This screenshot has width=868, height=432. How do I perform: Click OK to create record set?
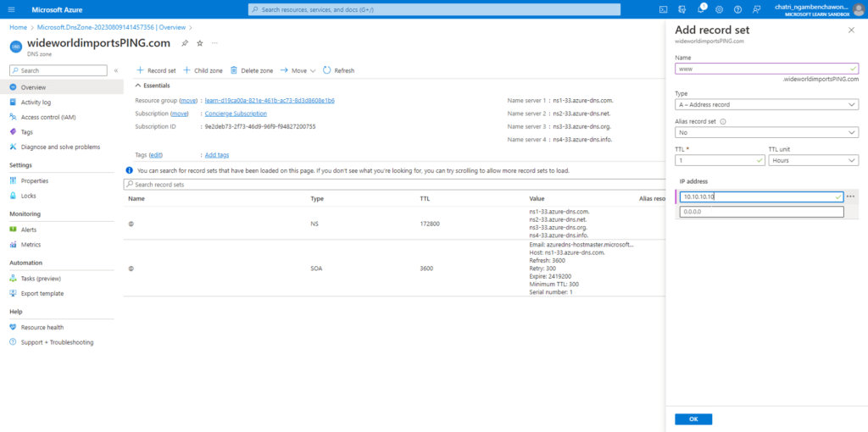tap(693, 419)
